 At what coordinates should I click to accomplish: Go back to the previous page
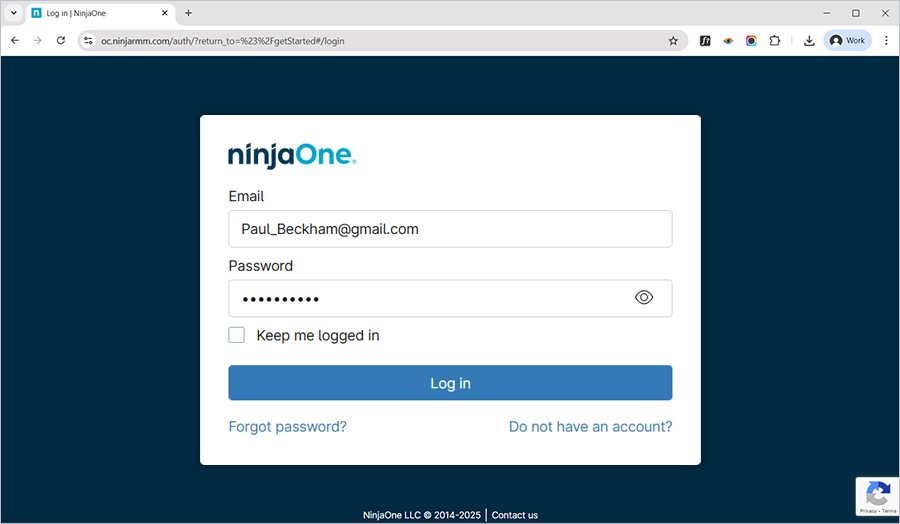click(15, 41)
